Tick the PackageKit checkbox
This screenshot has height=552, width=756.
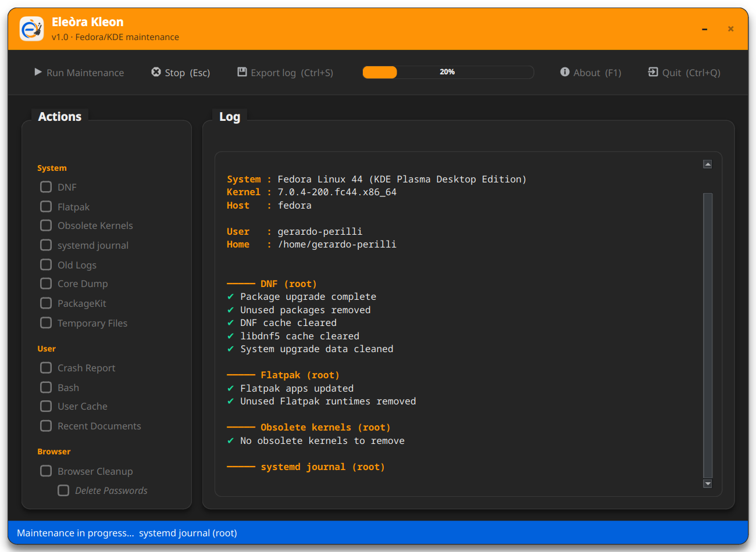46,303
